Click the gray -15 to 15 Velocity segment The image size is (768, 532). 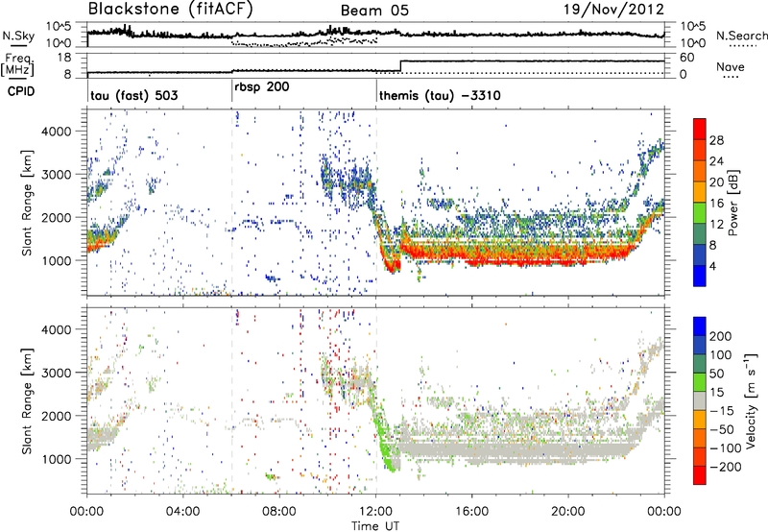click(x=700, y=400)
